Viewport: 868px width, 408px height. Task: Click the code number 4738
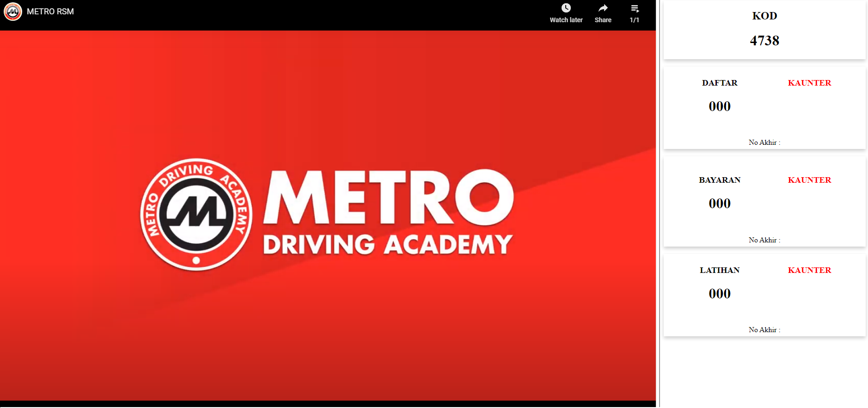point(764,41)
